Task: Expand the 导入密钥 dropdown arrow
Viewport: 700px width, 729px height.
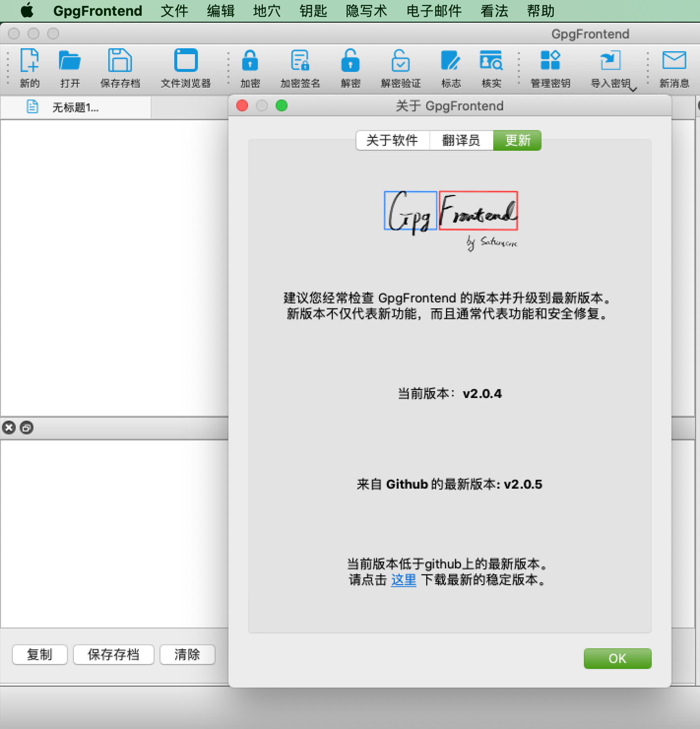Action: [634, 89]
